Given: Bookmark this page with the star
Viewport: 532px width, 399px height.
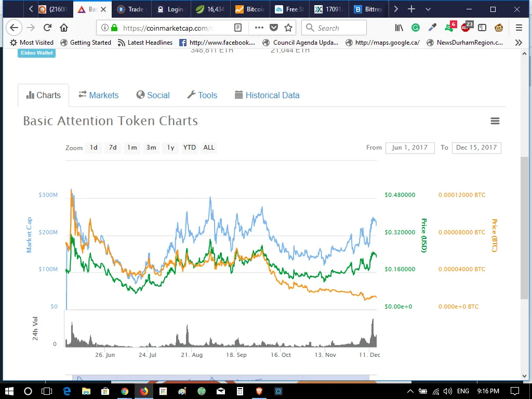Looking at the screenshot, I should click(x=288, y=28).
